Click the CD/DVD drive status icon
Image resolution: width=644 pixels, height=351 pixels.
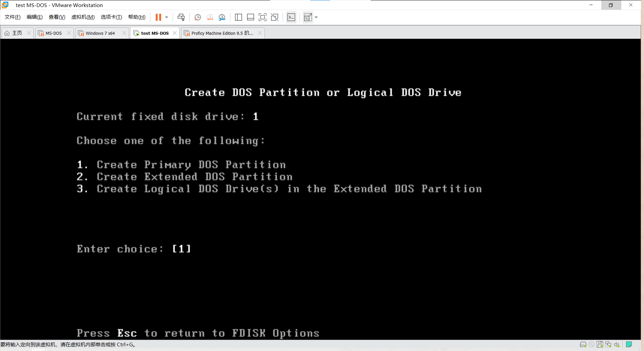pos(592,345)
